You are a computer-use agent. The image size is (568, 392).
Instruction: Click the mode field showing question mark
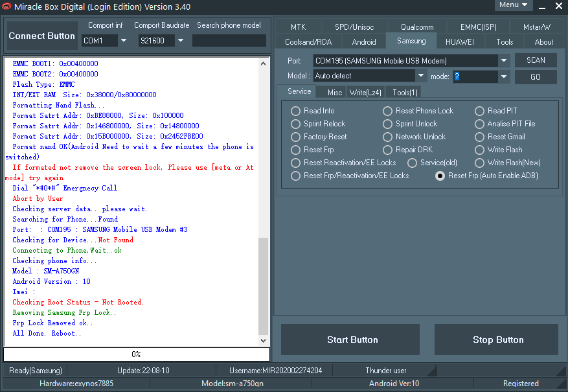(475, 76)
